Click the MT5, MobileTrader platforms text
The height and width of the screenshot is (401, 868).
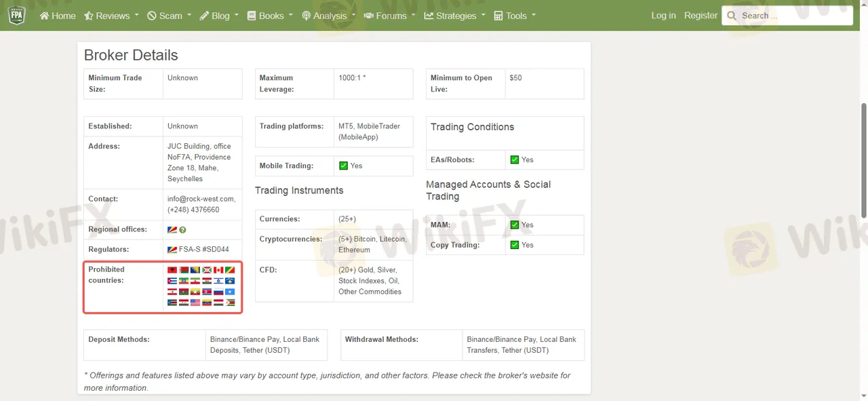[370, 132]
